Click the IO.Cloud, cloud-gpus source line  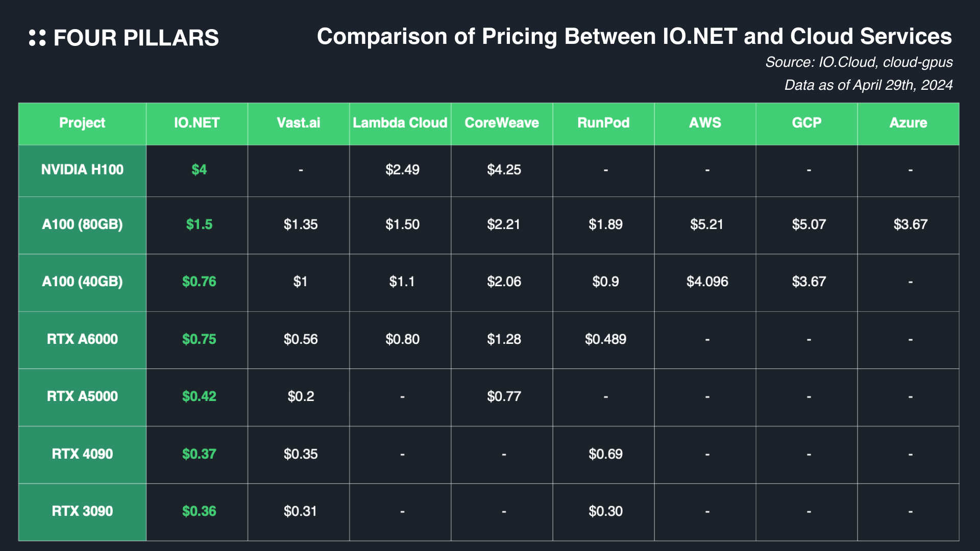[x=859, y=62]
